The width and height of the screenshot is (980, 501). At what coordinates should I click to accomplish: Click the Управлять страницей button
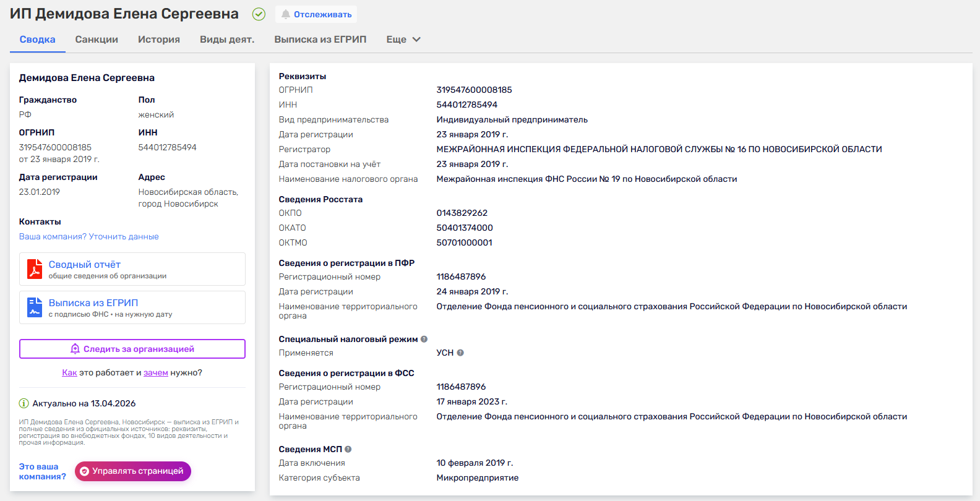point(133,471)
